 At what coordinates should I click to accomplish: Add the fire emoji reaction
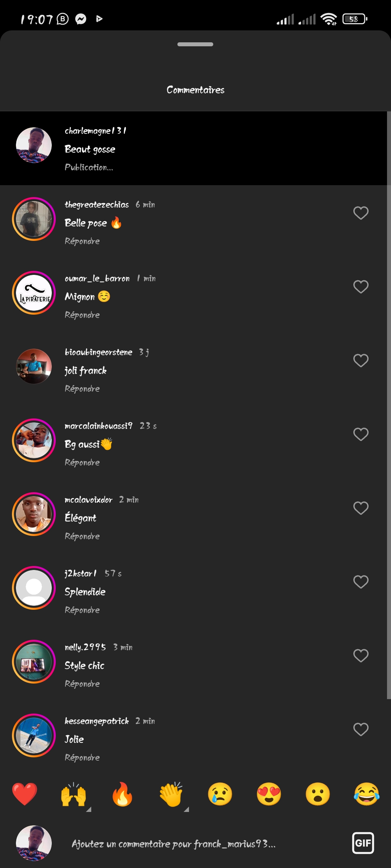pos(122,794)
